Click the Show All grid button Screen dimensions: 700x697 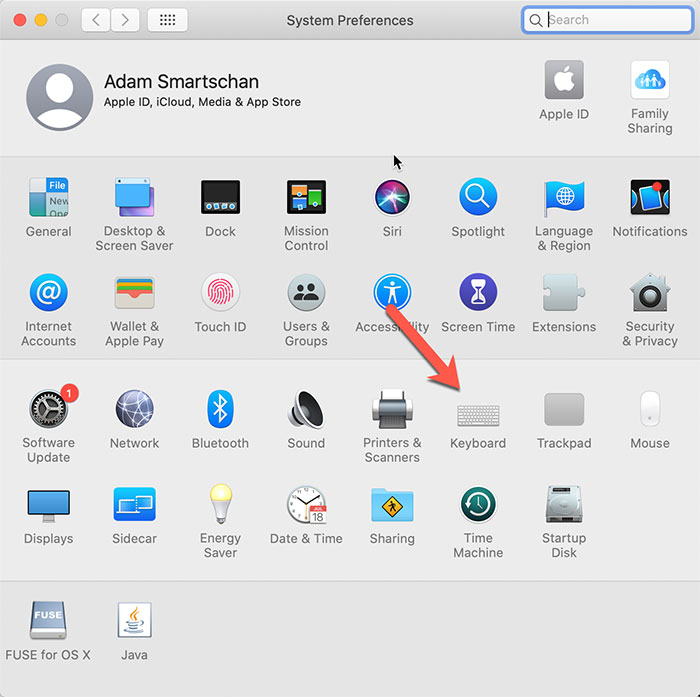(167, 20)
